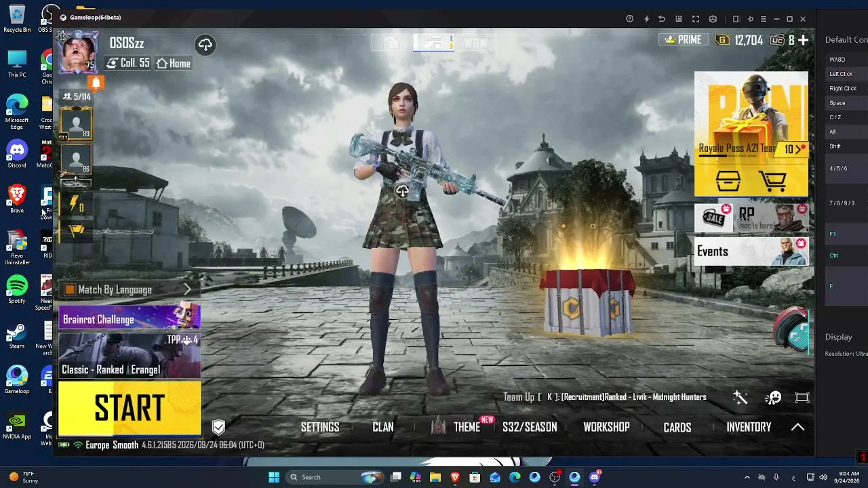Open the Microsoft Store taskbar icon

click(x=475, y=477)
